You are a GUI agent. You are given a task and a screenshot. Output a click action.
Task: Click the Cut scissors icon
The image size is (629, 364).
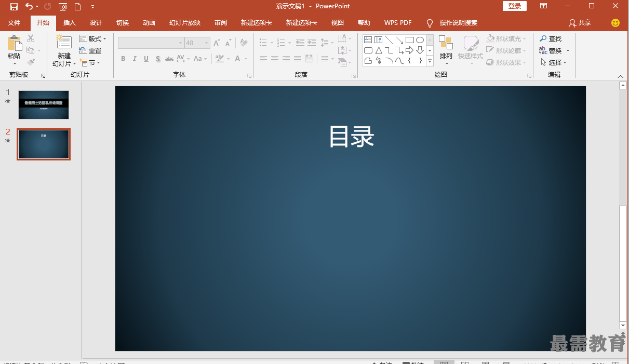pyautogui.click(x=31, y=38)
